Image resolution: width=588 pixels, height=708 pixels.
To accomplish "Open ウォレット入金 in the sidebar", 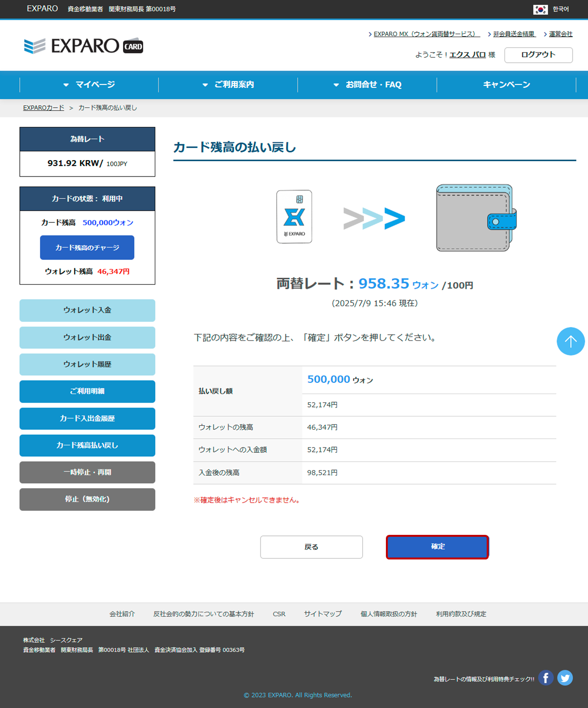I will tap(87, 310).
